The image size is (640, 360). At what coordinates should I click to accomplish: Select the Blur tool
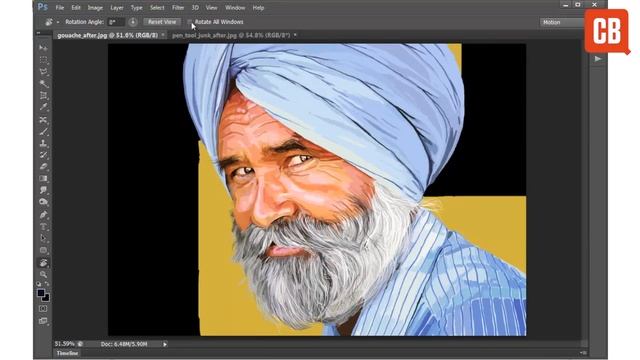point(43,191)
